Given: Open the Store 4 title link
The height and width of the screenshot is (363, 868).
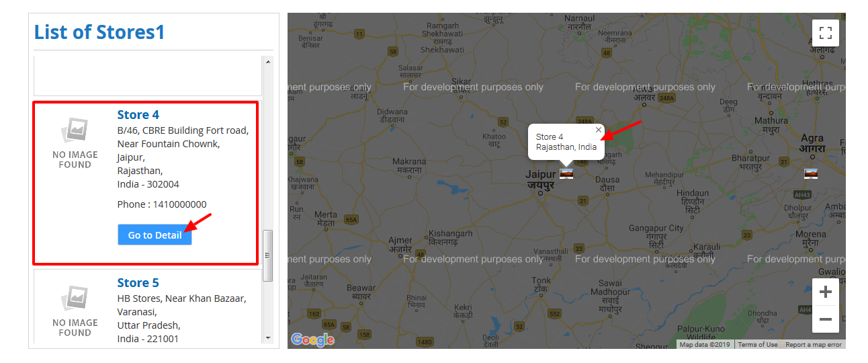Looking at the screenshot, I should point(138,115).
